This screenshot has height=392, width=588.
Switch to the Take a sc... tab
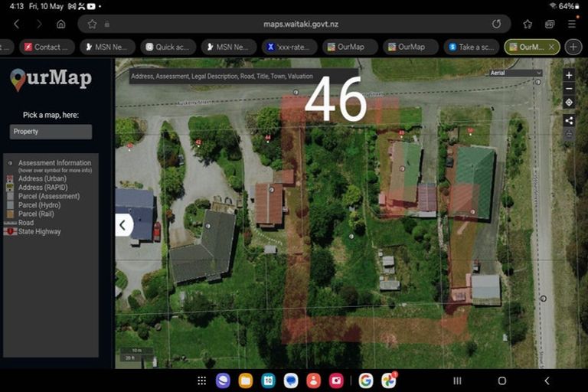(471, 47)
